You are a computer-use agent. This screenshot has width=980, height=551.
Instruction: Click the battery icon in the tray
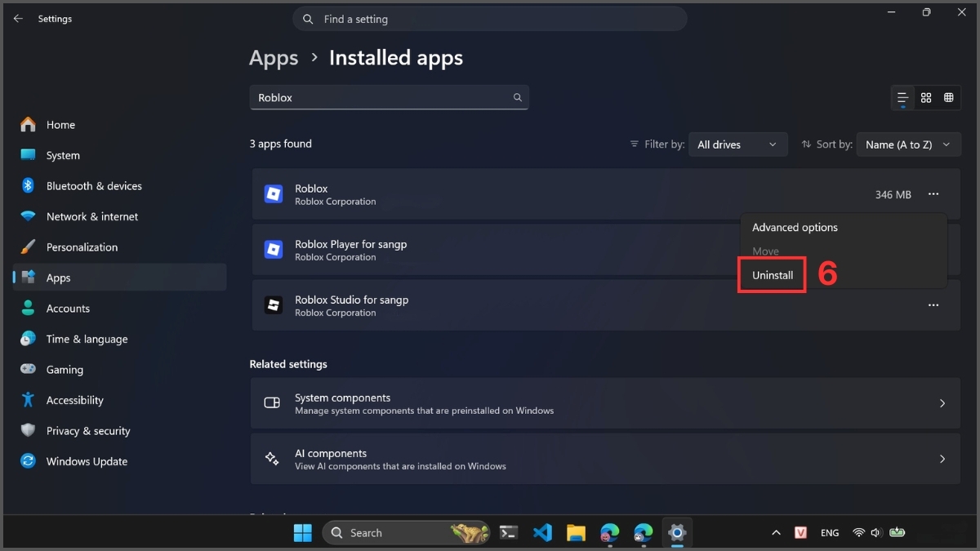pos(898,532)
